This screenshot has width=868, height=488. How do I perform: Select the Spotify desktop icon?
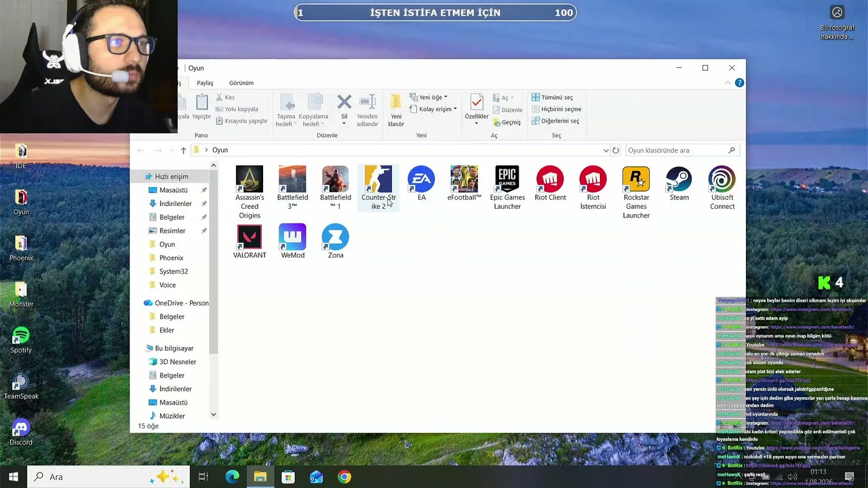click(x=21, y=340)
